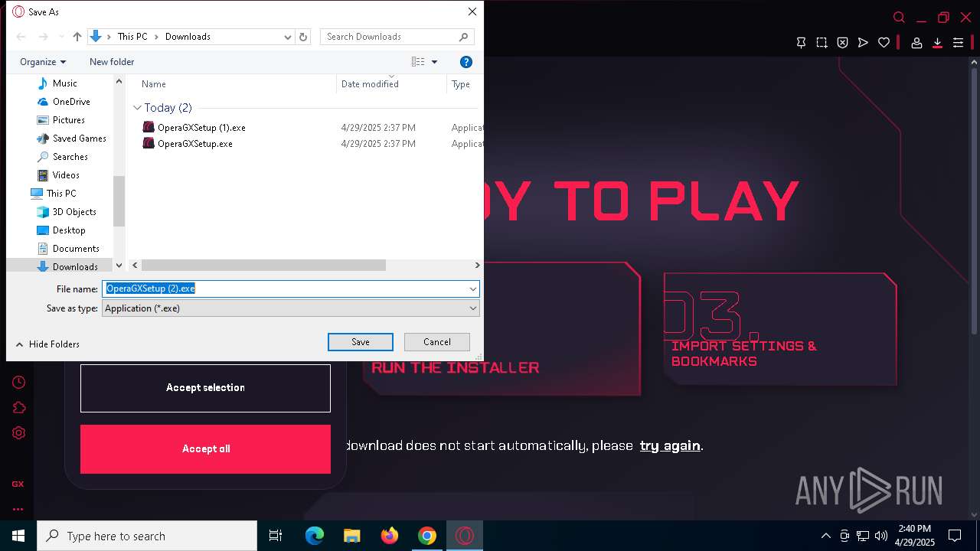Open the snapshot capture tool icon
The height and width of the screenshot is (551, 980).
(x=822, y=43)
